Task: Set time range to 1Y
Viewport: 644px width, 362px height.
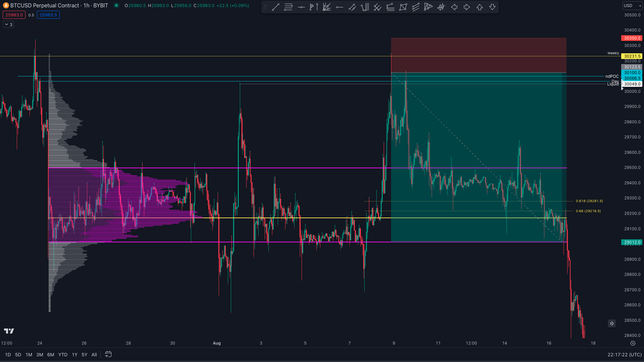Action: [x=75, y=354]
